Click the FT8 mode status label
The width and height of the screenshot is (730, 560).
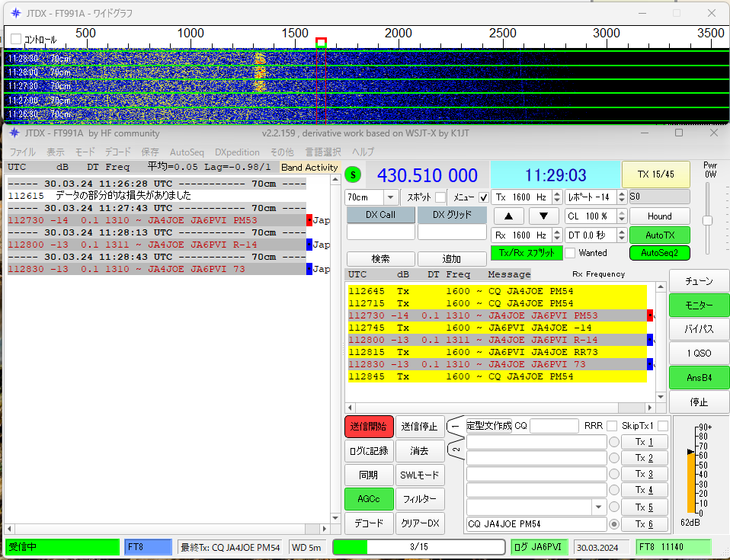point(148,547)
